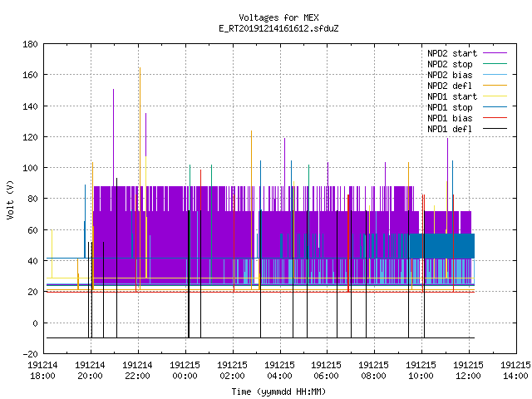Viewport: 532px width, 399px height.
Task: Click the filename E_RT20191214161612.sfduZ subtitle
Action: pyautogui.click(x=278, y=28)
